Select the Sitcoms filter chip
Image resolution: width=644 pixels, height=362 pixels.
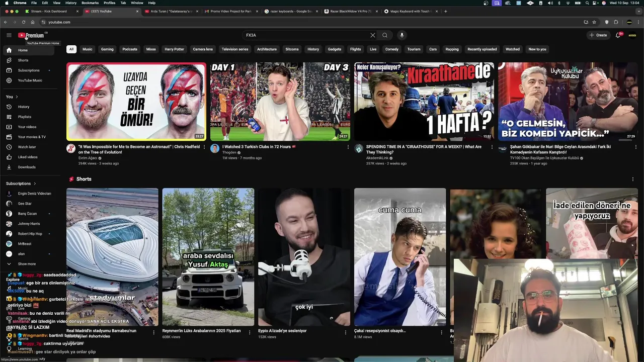(292, 49)
